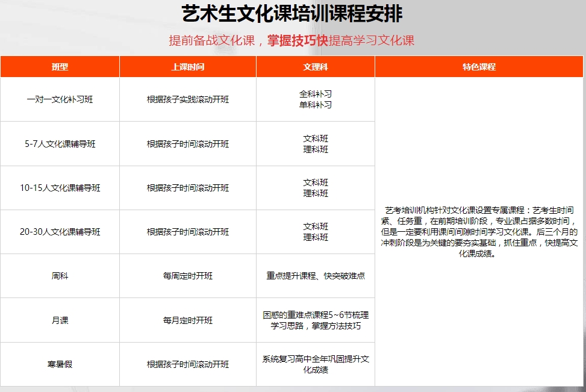Select the 特色课程 column header
Viewport: 586px width, 392px height.
480,66
